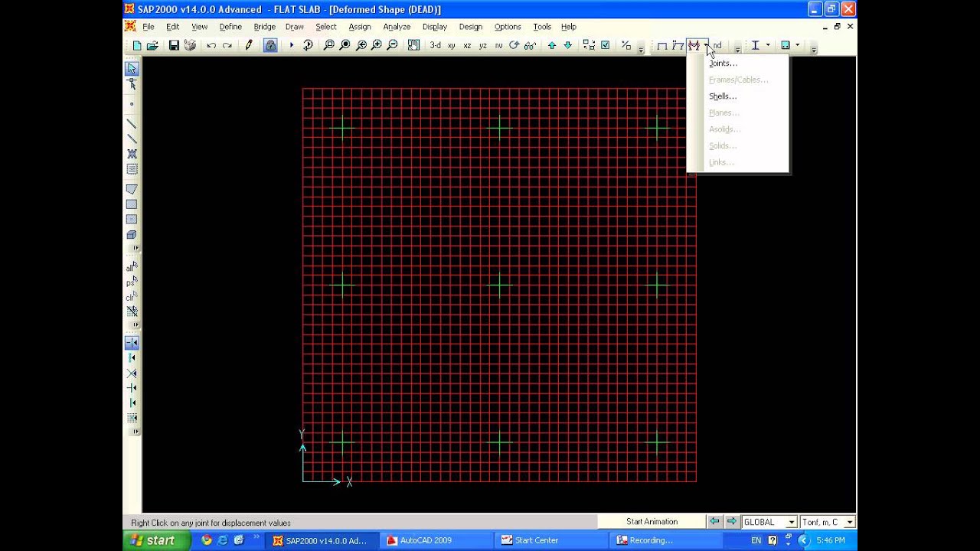This screenshot has width=980, height=551.
Task: Click the Perspective Toggle glasses icon
Action: coord(530,46)
